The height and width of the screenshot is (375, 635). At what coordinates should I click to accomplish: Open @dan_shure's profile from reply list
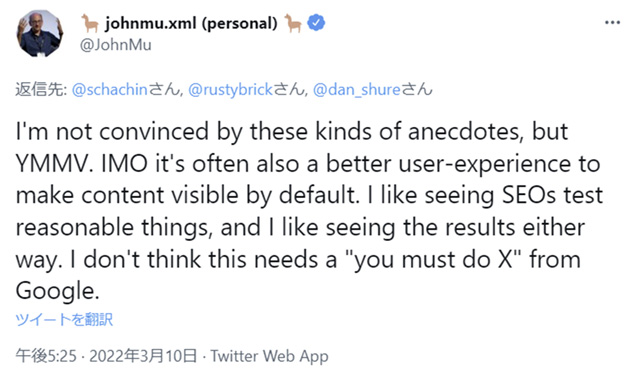[357, 89]
